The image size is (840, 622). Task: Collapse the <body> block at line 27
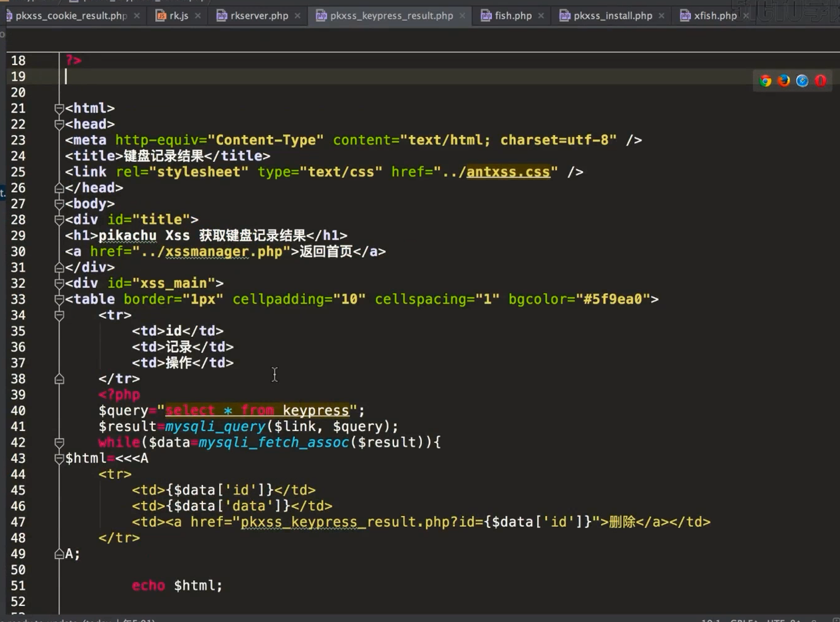59,204
